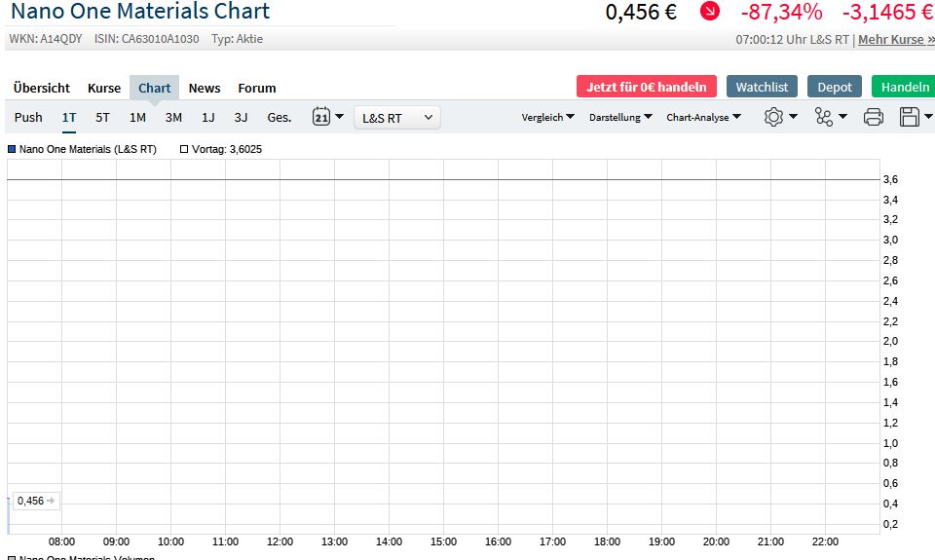The height and width of the screenshot is (560, 935).
Task: Click the Vortag: 3,6025 legend label
Action: click(227, 149)
